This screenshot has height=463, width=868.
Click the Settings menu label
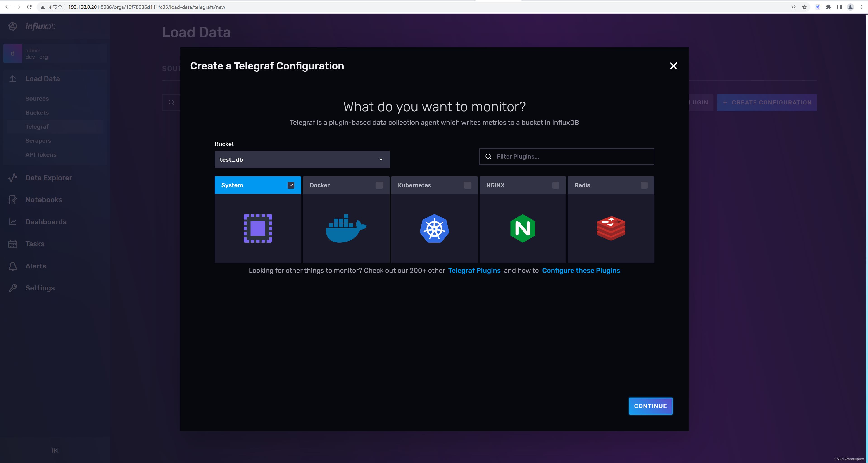pos(40,288)
